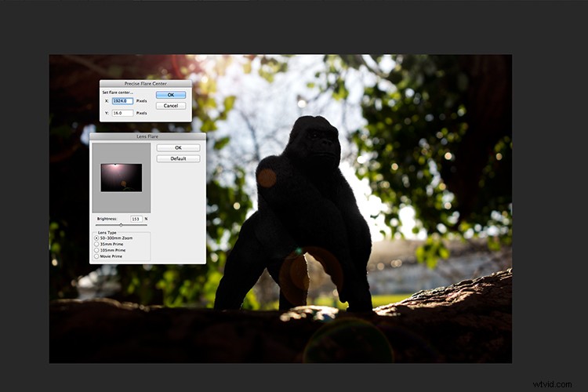The image size is (588, 392).
Task: Click OK in the Lens Flare dialog
Action: click(x=178, y=148)
